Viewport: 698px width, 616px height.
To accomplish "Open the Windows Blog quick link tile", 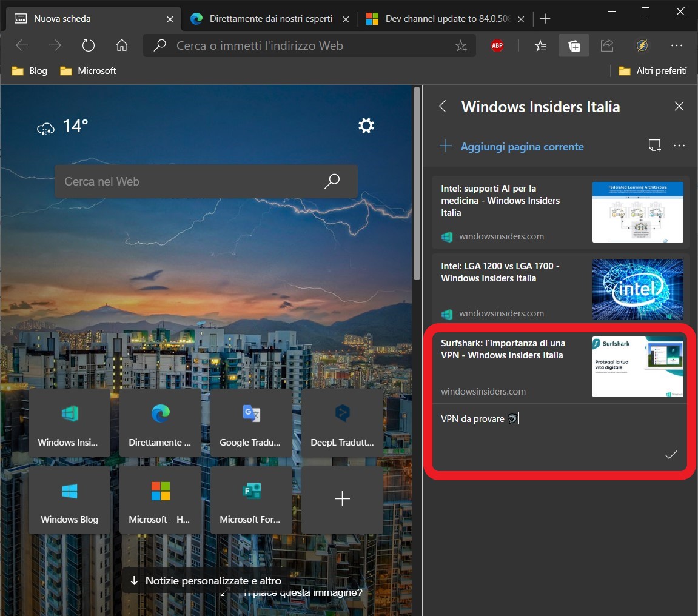I will pos(70,500).
